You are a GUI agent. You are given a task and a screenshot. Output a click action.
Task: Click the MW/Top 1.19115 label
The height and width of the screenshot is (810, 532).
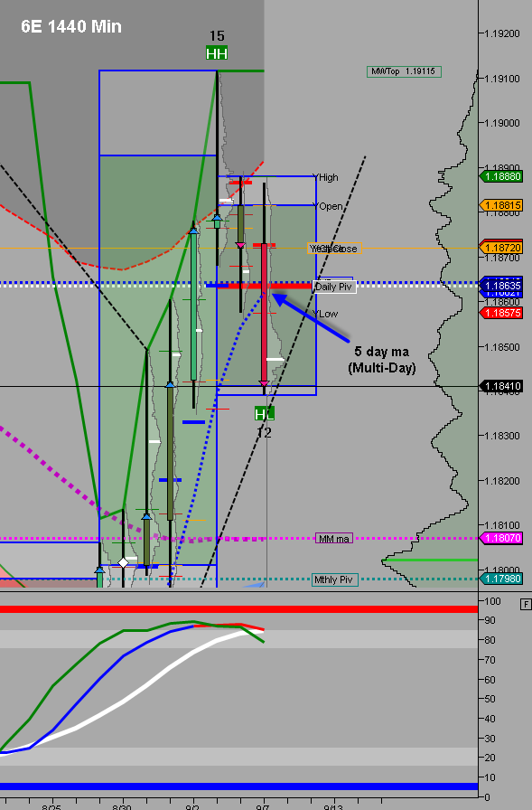pos(404,71)
